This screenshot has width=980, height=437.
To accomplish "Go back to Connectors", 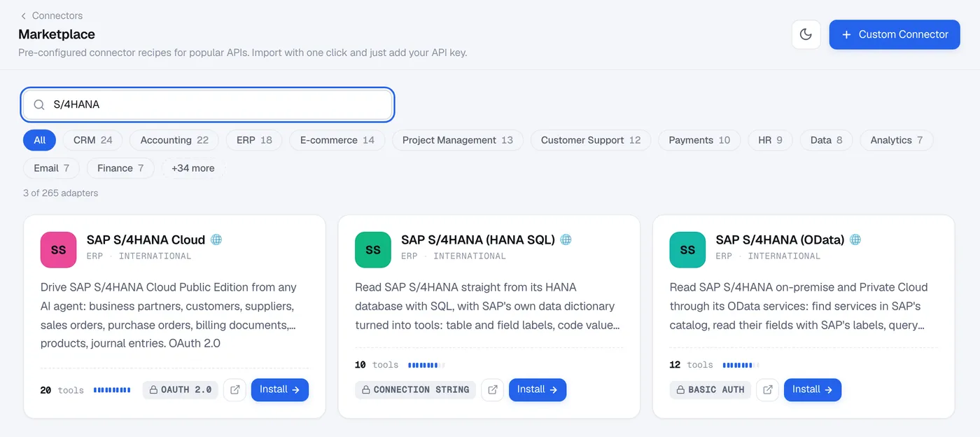I will [50, 15].
